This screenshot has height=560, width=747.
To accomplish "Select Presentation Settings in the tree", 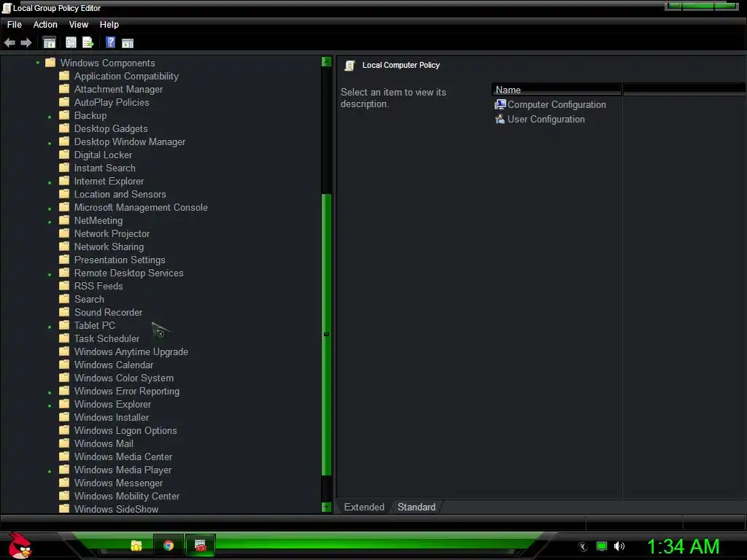I will 120,260.
